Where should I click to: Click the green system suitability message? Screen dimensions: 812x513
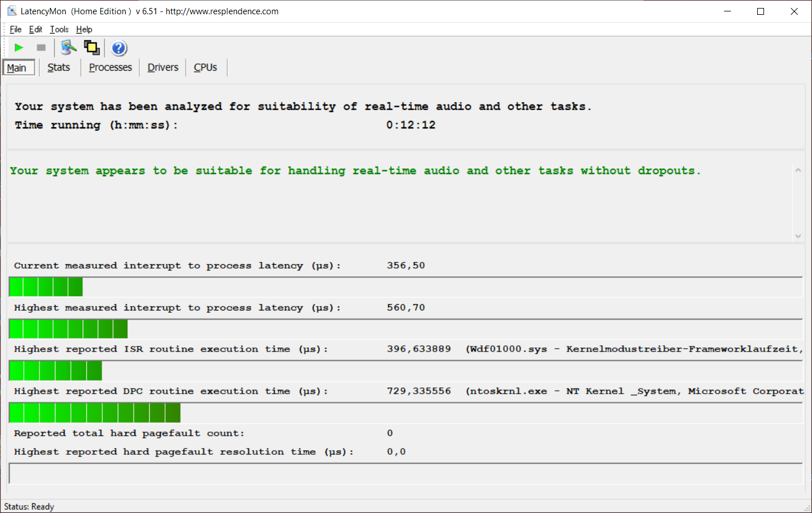click(x=355, y=171)
